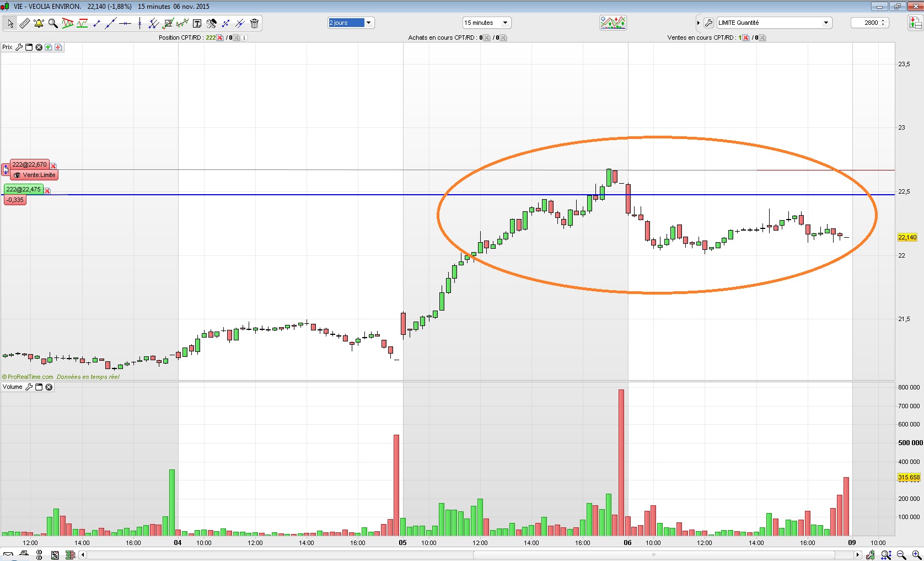Open the ProRealTime.com link
The height and width of the screenshot is (561, 924).
[x=30, y=377]
